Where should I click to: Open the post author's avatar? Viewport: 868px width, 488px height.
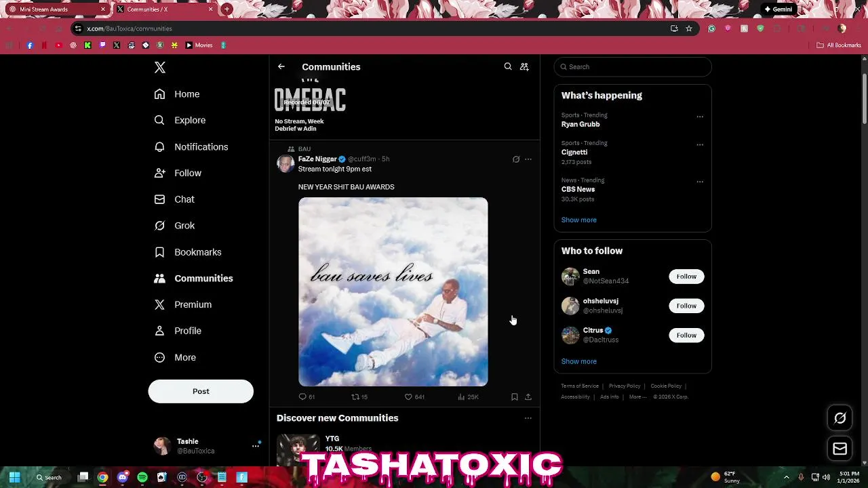[x=285, y=163]
